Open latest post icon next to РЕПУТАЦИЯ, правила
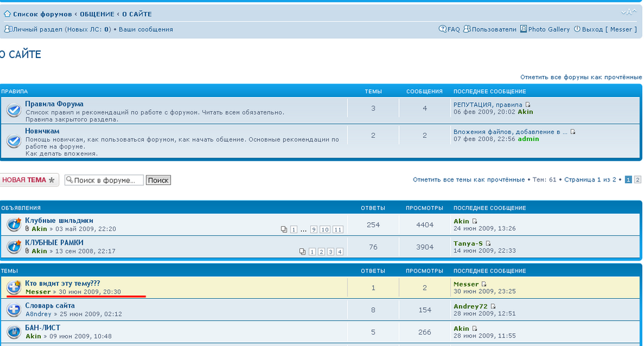644x346 pixels. coord(528,105)
